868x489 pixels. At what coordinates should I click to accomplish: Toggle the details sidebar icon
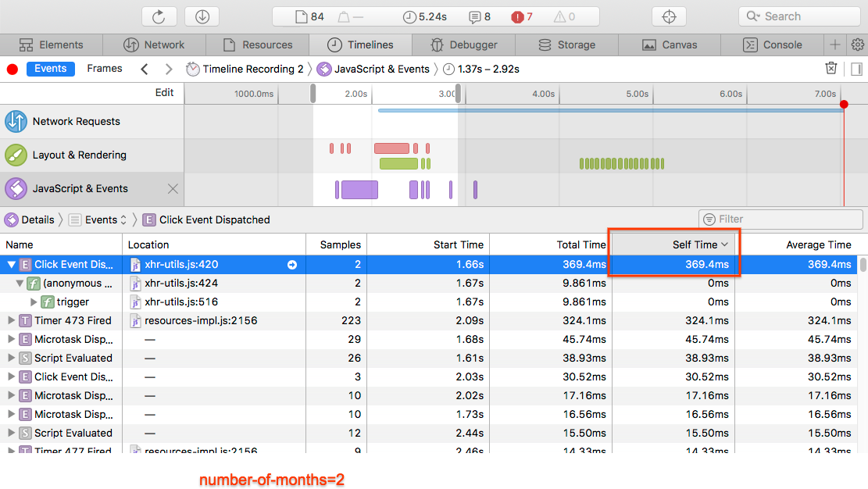click(856, 69)
